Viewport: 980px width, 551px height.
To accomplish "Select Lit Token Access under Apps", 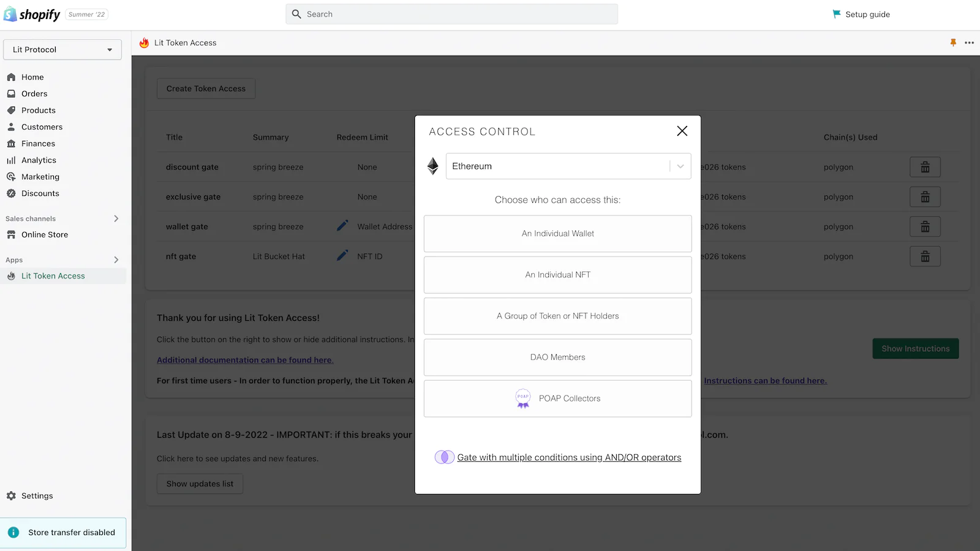I will 54,275.
